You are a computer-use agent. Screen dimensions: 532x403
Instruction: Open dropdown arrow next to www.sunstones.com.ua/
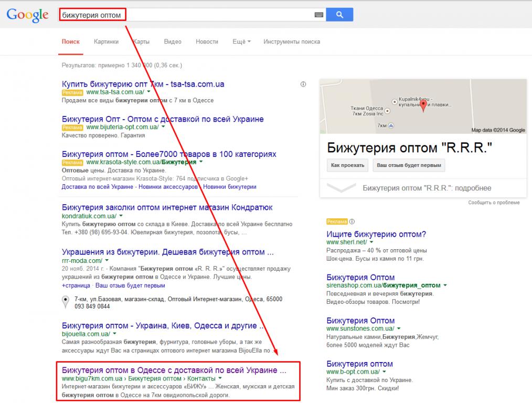(x=399, y=328)
